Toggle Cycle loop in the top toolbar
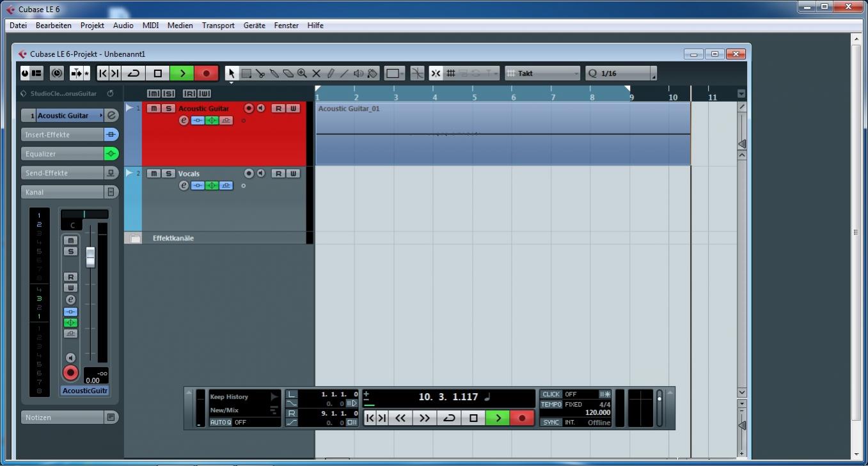Viewport: 868px width, 466px height. pos(133,74)
